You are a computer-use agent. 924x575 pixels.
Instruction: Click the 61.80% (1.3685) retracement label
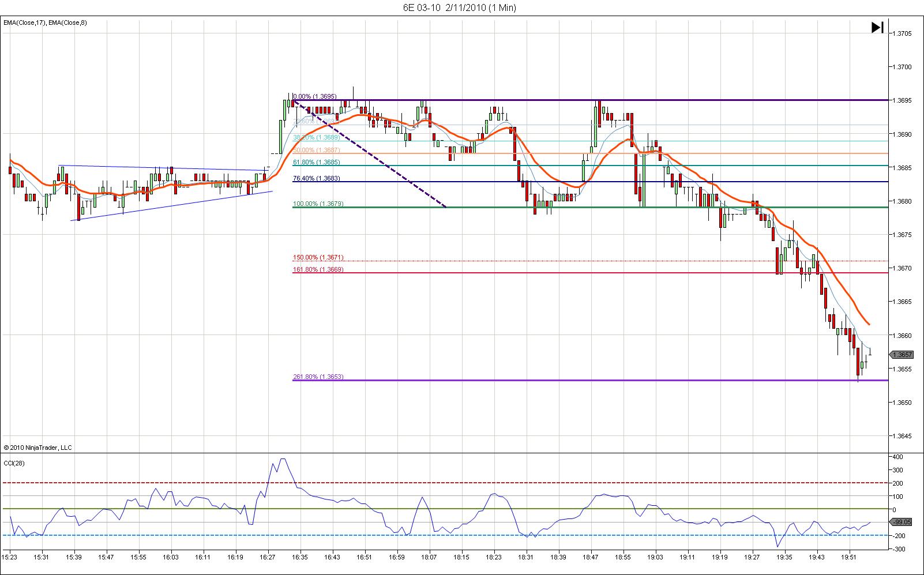pos(316,162)
